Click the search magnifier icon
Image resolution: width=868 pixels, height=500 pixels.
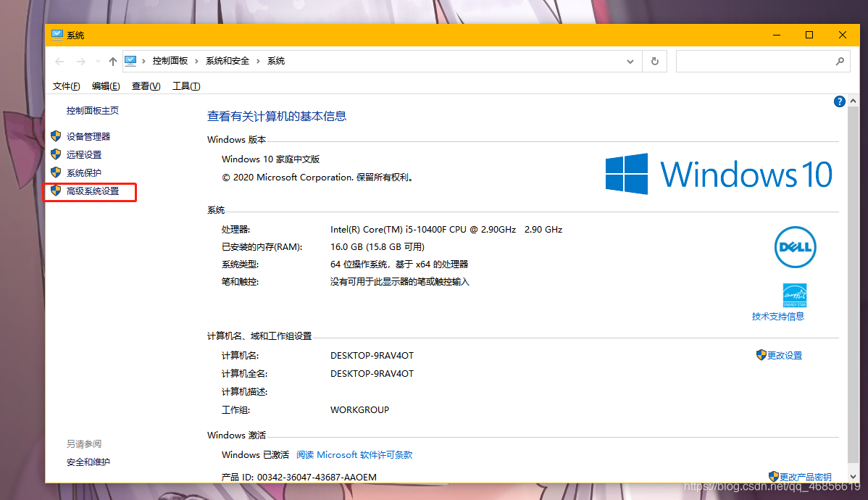[x=840, y=62]
